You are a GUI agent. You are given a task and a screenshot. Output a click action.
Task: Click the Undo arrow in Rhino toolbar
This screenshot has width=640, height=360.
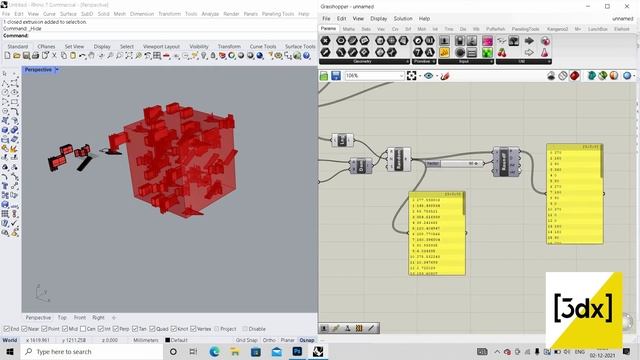(x=82, y=56)
